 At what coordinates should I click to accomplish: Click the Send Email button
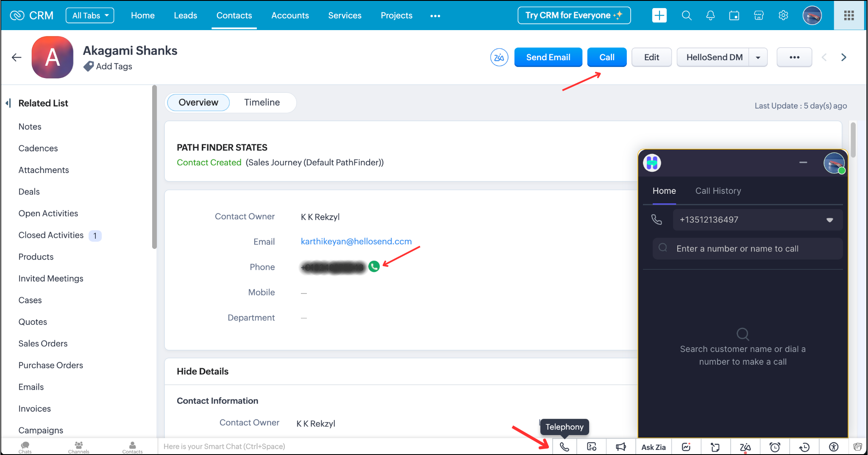(x=548, y=57)
